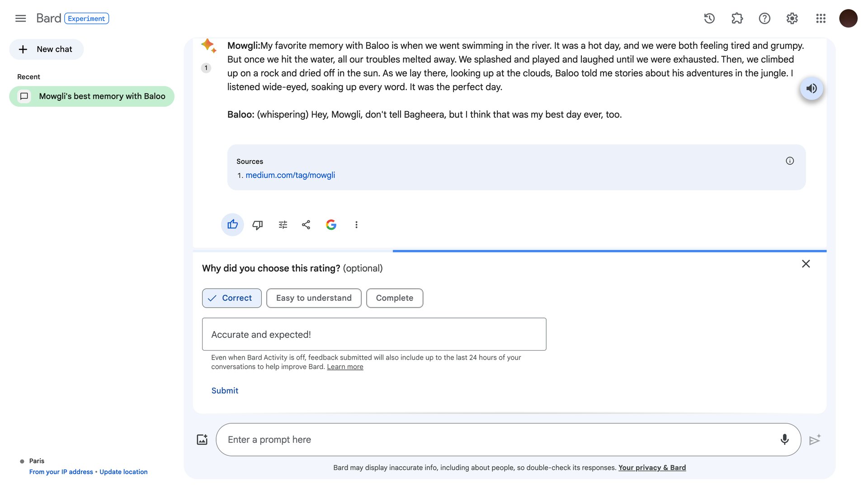Image resolution: width=868 pixels, height=493 pixels.
Task: Open the extensions puzzle icon
Action: (x=737, y=19)
